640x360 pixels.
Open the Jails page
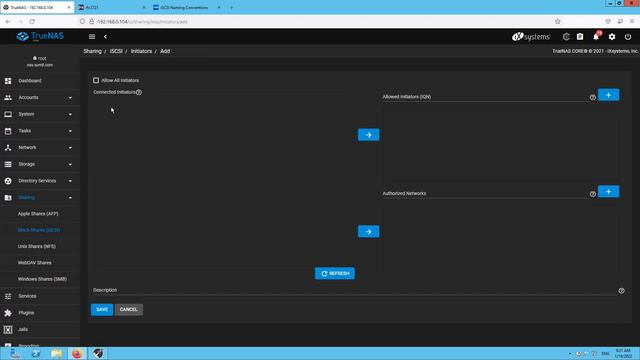(x=40, y=329)
